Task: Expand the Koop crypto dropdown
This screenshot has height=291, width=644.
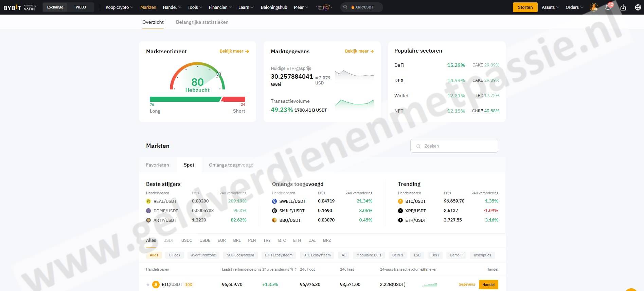Action: click(x=119, y=7)
